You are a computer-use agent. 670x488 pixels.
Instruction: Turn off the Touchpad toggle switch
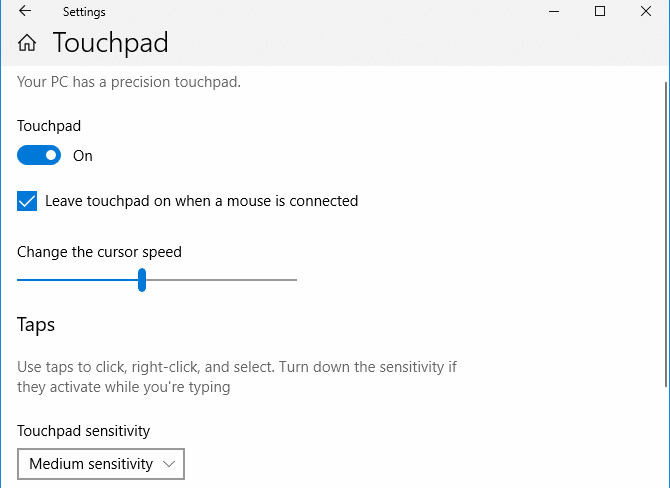click(x=39, y=156)
